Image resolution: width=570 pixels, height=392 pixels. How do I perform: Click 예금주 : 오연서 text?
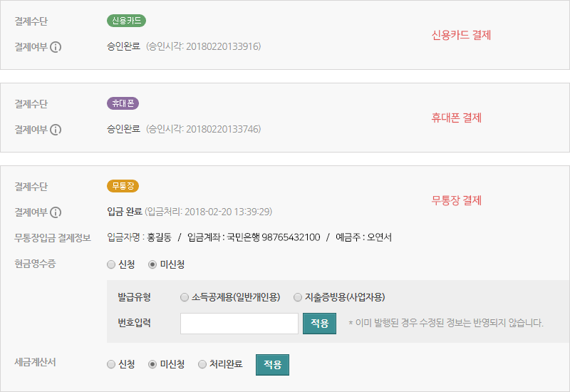coord(363,237)
